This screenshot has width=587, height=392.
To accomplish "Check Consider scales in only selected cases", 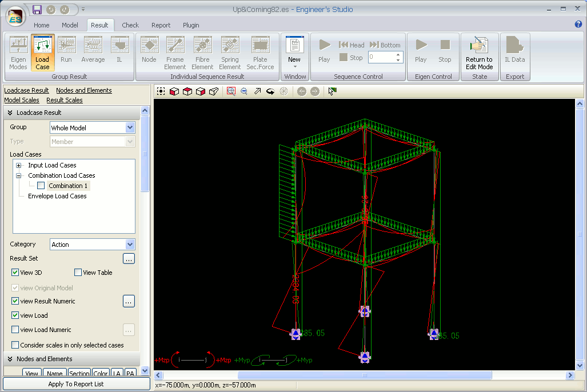I will tap(15, 345).
